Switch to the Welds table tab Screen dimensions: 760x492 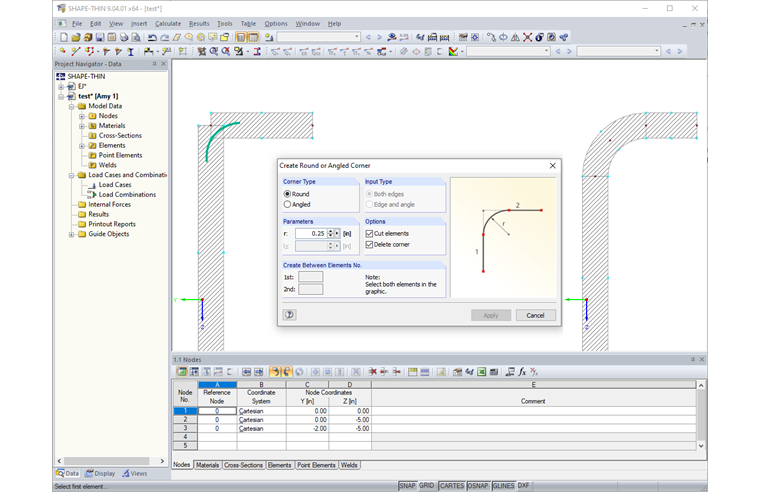pyautogui.click(x=349, y=465)
